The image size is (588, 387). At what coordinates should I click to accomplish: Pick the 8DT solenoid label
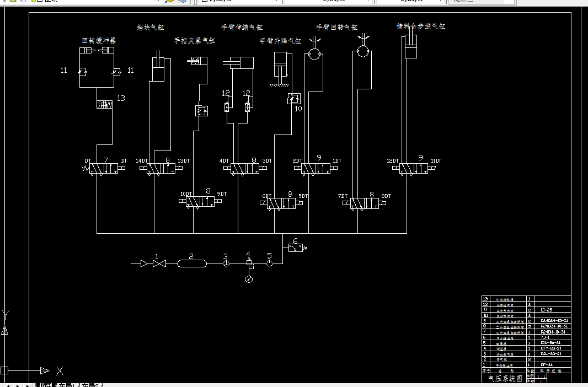(x=386, y=196)
